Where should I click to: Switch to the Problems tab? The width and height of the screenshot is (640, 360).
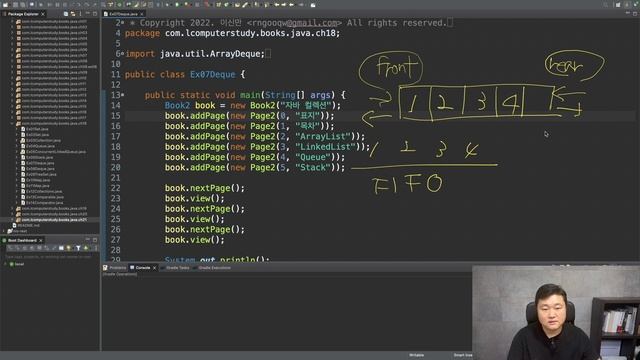pyautogui.click(x=115, y=268)
